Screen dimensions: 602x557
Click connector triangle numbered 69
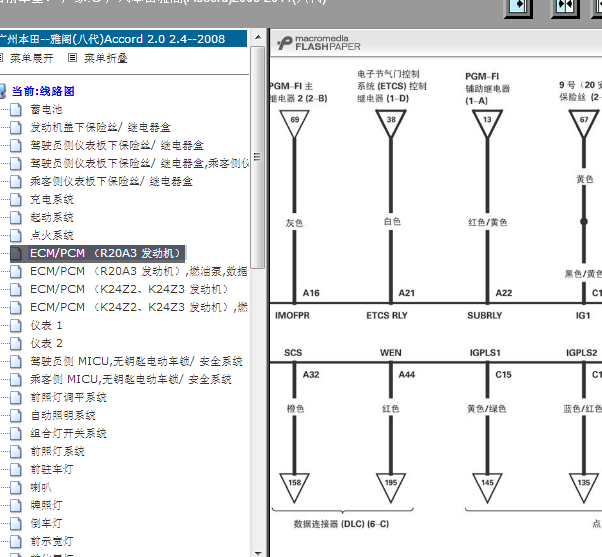[x=294, y=124]
